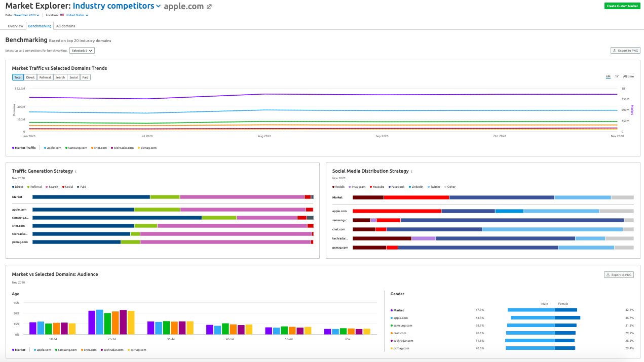
Task: Click apple.com Youtube red bar segment
Action: (x=397, y=211)
